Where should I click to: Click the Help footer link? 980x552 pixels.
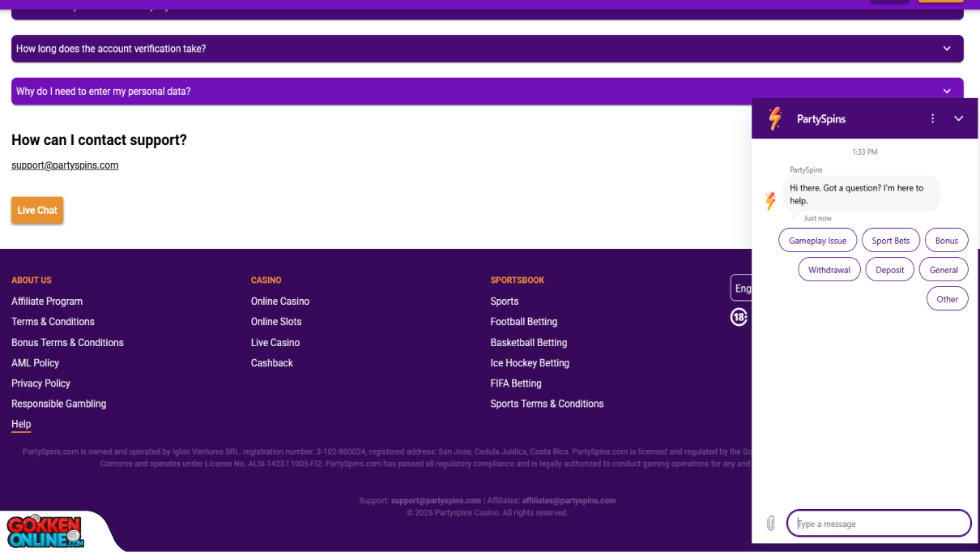[21, 424]
